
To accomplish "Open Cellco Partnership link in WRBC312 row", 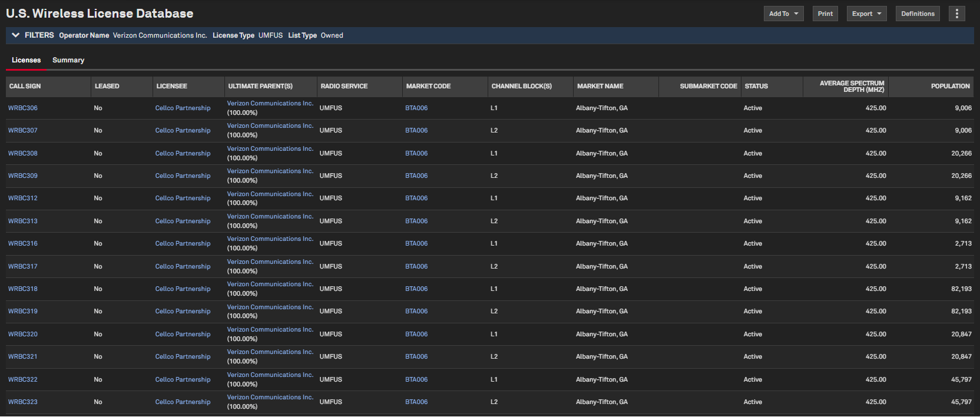I will pos(183,198).
